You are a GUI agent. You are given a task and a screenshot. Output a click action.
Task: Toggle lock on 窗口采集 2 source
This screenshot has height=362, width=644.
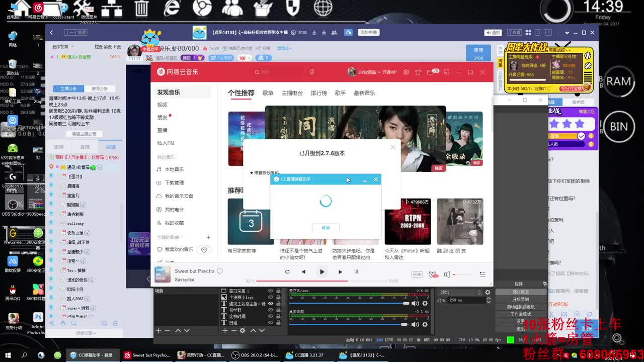278,291
